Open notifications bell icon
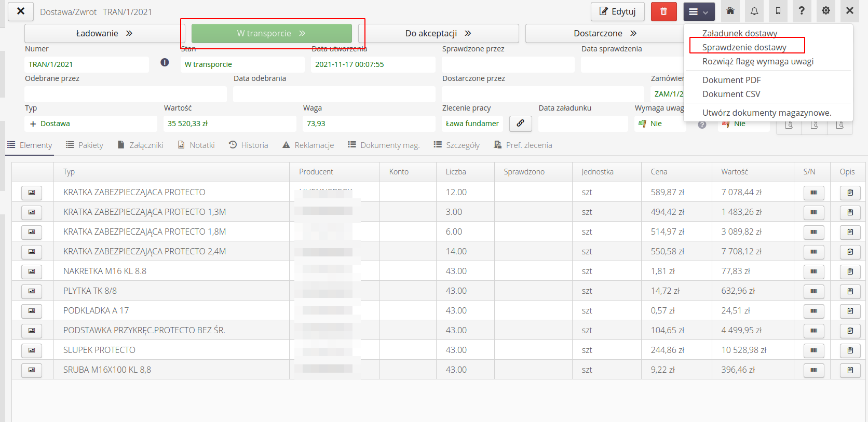Screen dimensions: 868x422 tap(754, 11)
